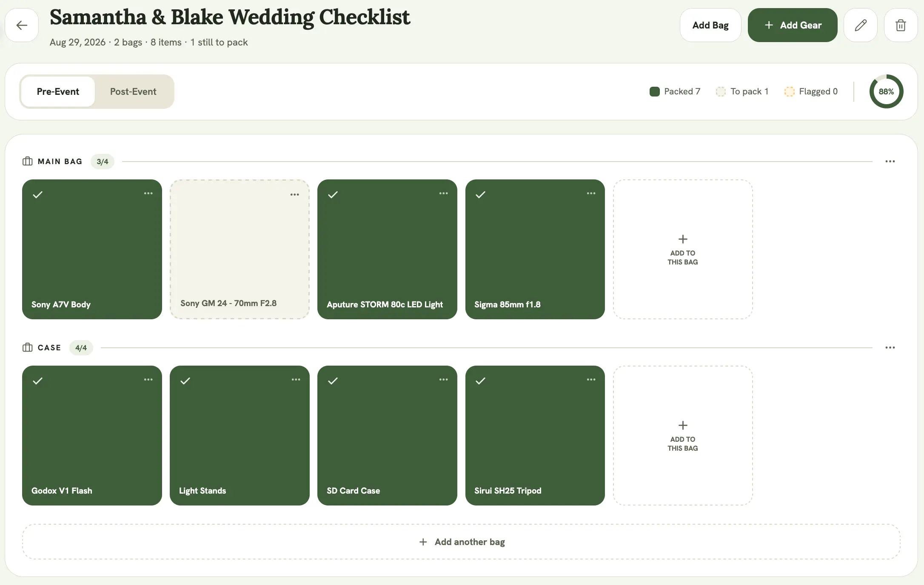Switch to the Pre-Event tab
This screenshot has width=924, height=585.
coord(58,91)
